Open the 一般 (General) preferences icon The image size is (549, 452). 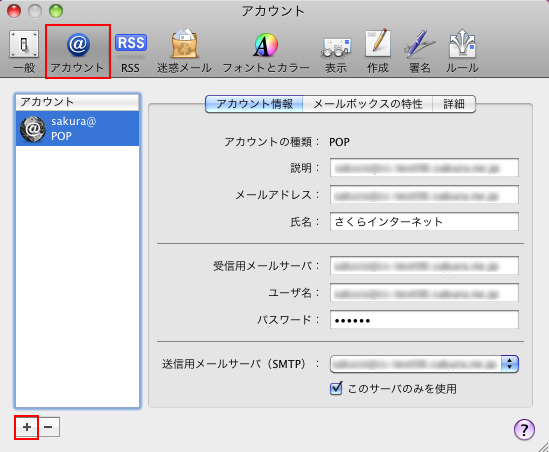24,52
